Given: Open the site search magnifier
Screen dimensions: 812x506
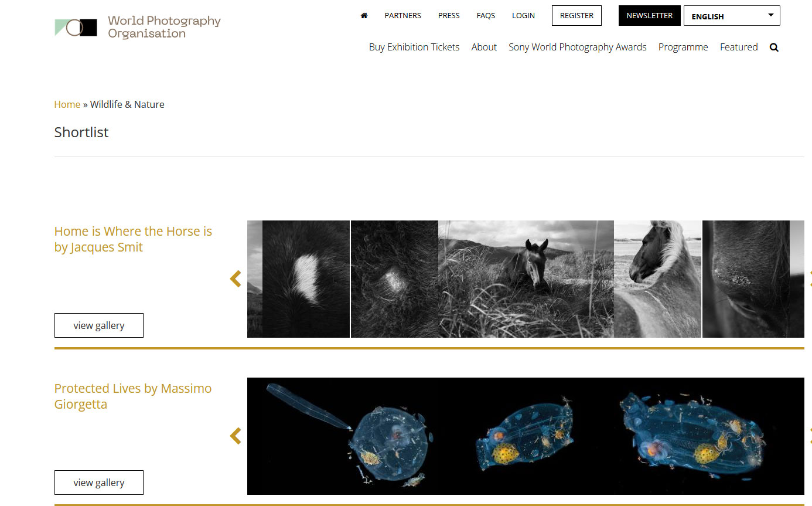Looking at the screenshot, I should [x=774, y=47].
